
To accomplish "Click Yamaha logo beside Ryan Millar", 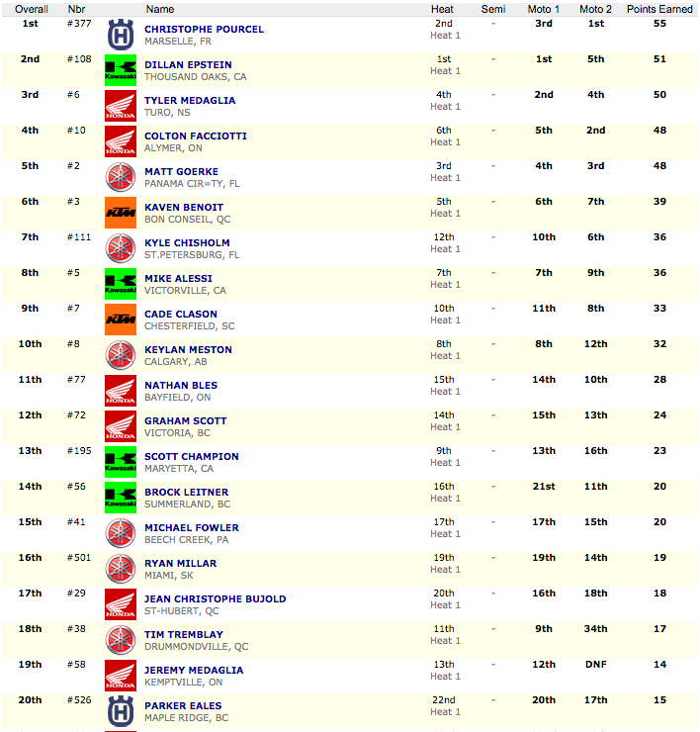I will coord(121,569).
